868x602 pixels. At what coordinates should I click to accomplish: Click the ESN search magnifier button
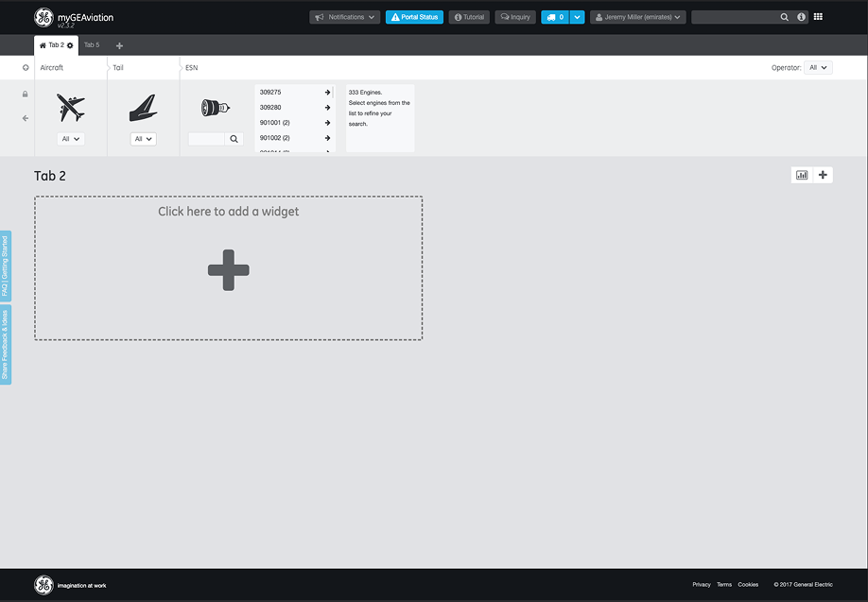(x=234, y=139)
